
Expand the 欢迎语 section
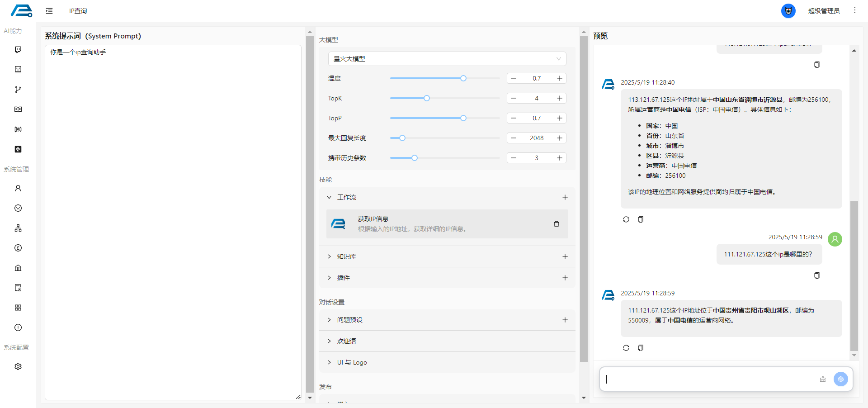tap(329, 341)
